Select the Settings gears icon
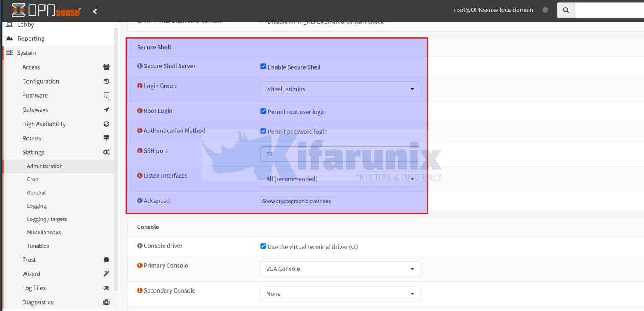Image resolution: width=644 pixels, height=311 pixels. click(x=106, y=152)
